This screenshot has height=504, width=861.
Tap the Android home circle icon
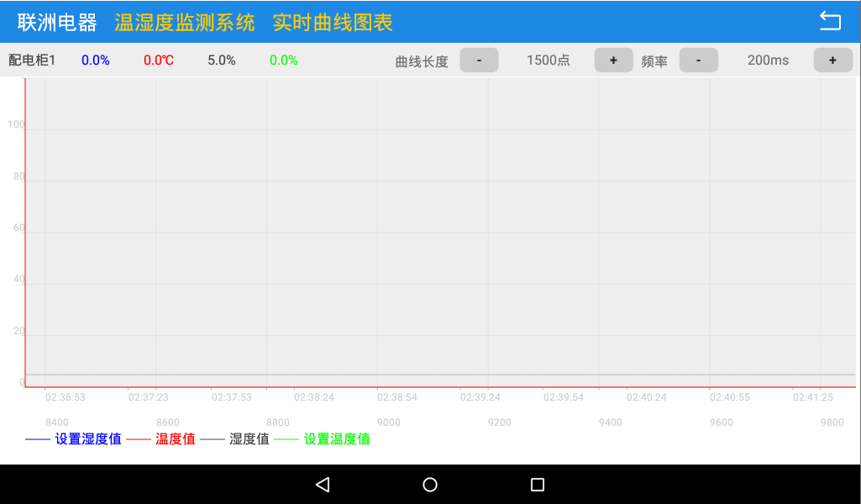[429, 484]
